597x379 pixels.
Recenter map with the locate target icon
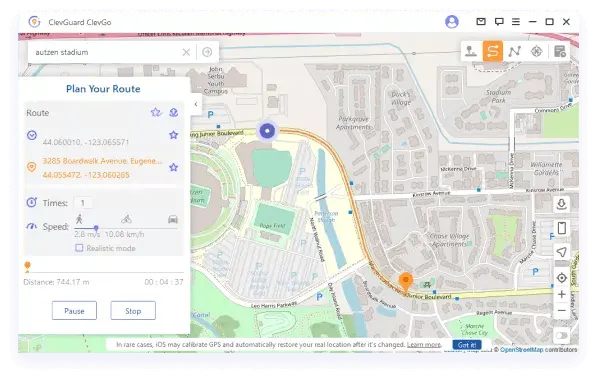click(562, 278)
